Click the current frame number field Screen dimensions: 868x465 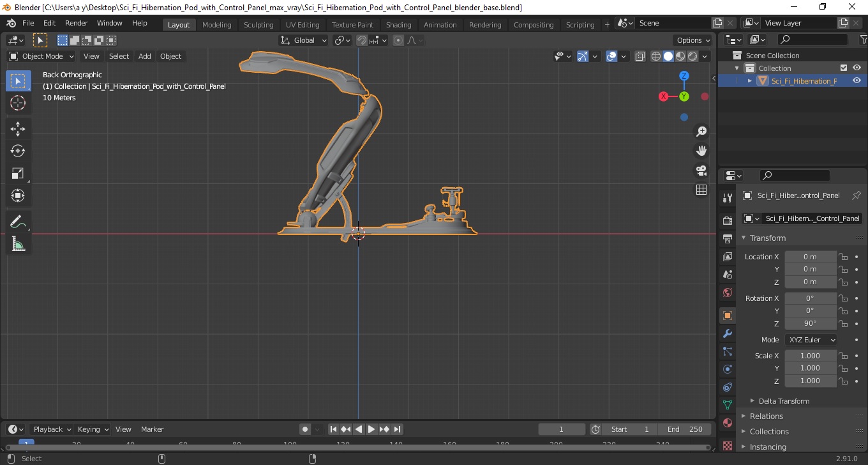562,429
